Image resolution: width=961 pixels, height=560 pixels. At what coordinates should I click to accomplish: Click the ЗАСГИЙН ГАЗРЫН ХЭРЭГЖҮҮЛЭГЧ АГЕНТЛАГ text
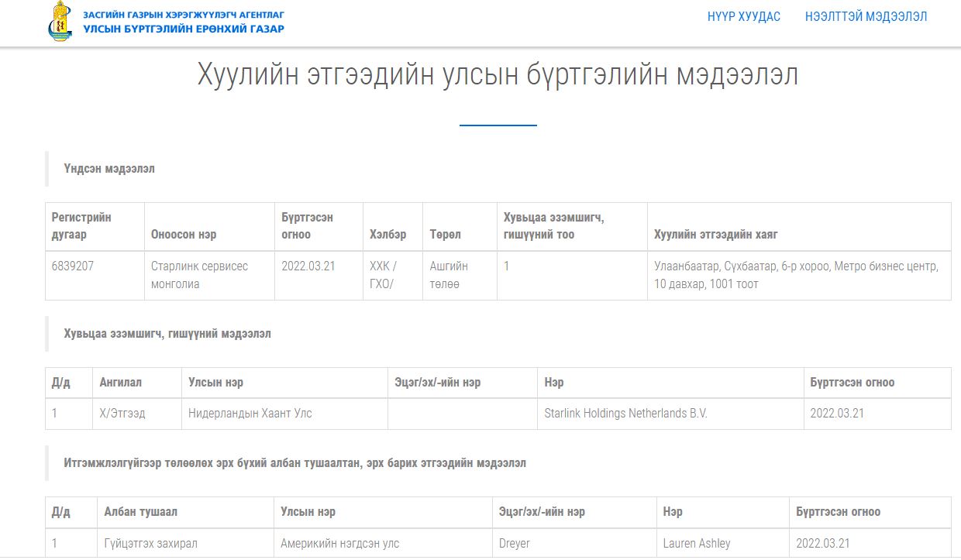coord(184,14)
